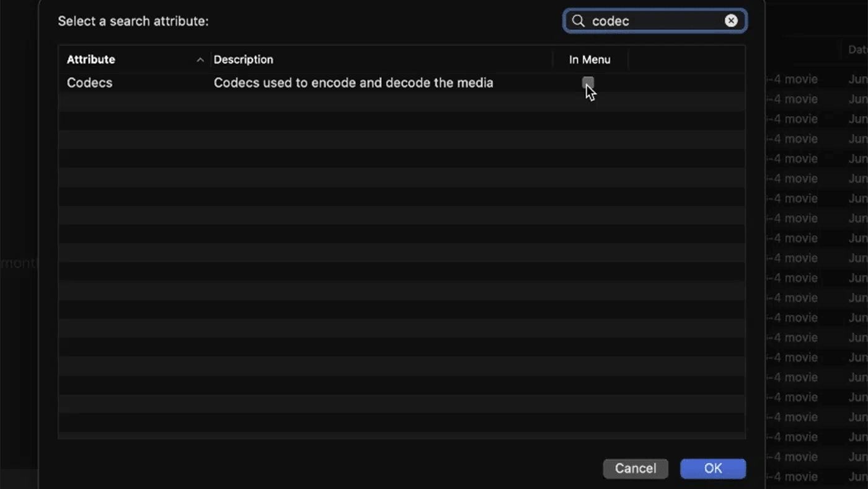
Task: Select the bottom '4 movie' row in the background window
Action: click(x=800, y=477)
